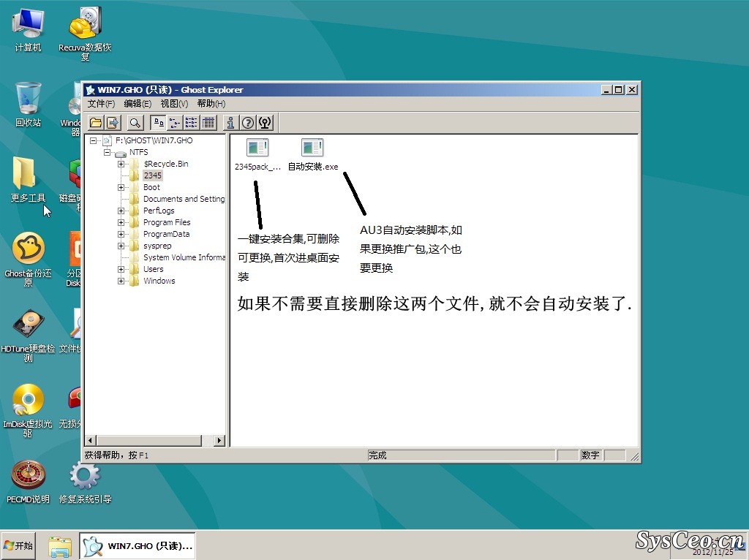Screen dimensions: 749x560
Task: Open the 编辑(E) menu
Action: tap(138, 104)
